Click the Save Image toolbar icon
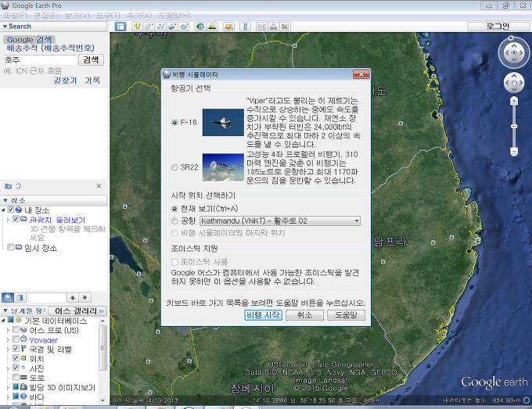This screenshot has width=532, height=409. pyautogui.click(x=285, y=27)
